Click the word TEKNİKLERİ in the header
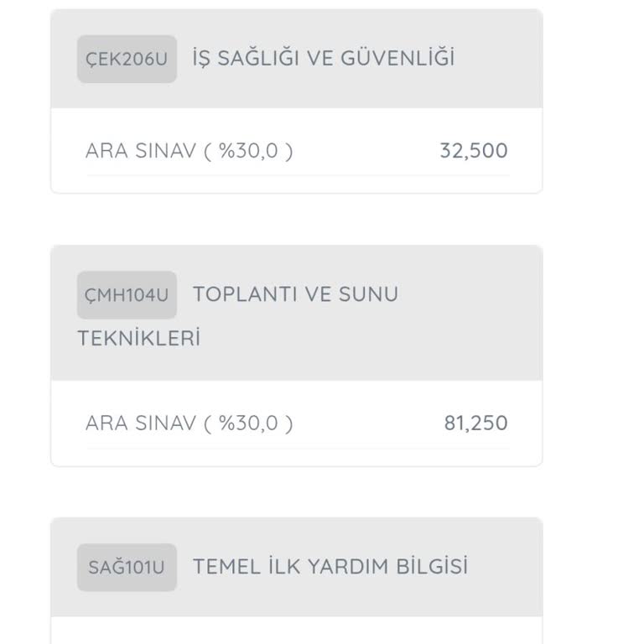This screenshot has width=644, height=644. [138, 339]
